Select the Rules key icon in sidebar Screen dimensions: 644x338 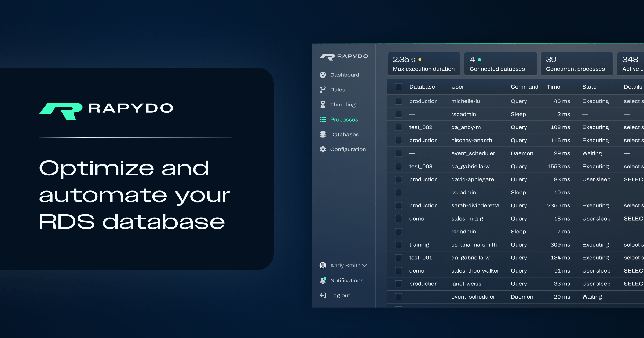[323, 89]
